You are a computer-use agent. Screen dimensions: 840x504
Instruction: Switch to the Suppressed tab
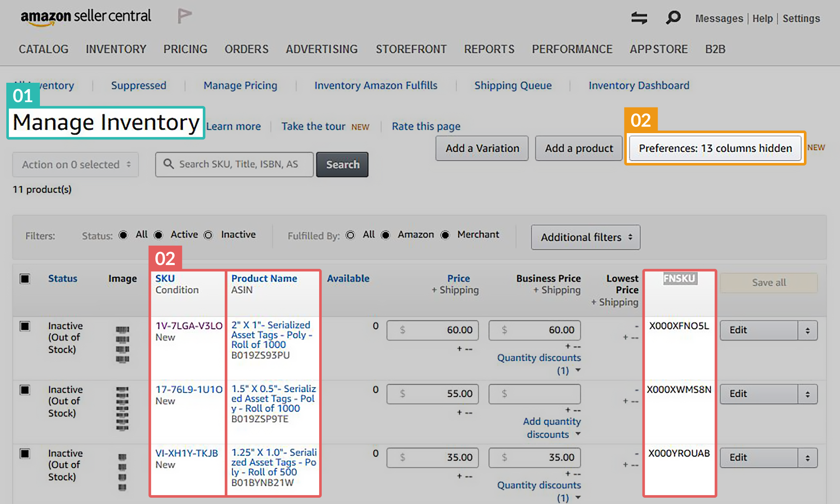tap(139, 85)
